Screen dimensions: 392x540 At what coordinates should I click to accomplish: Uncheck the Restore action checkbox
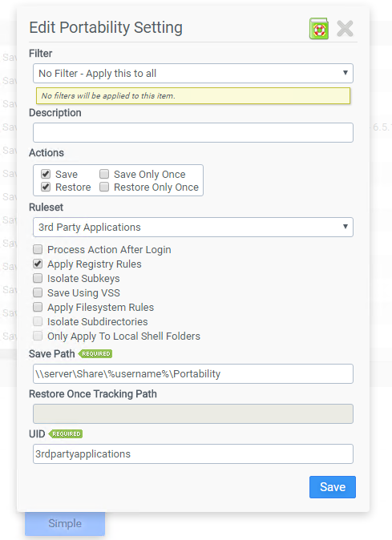pos(46,187)
